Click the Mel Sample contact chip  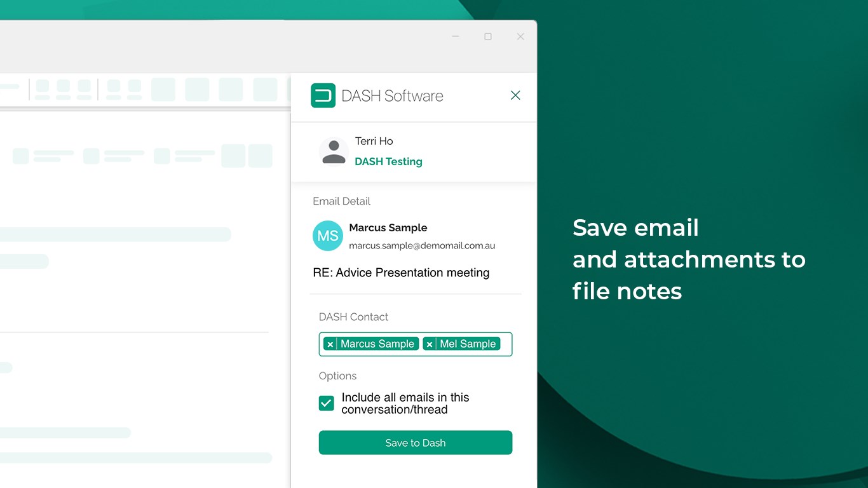point(461,344)
